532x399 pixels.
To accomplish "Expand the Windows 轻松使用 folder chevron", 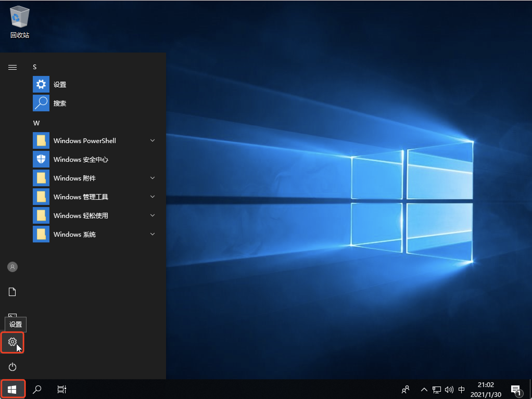I will click(153, 215).
